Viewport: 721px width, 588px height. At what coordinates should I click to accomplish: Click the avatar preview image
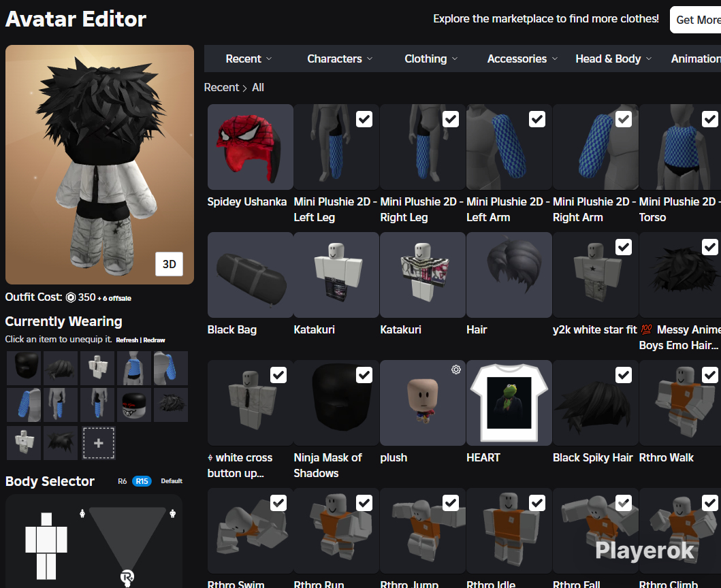click(x=100, y=165)
